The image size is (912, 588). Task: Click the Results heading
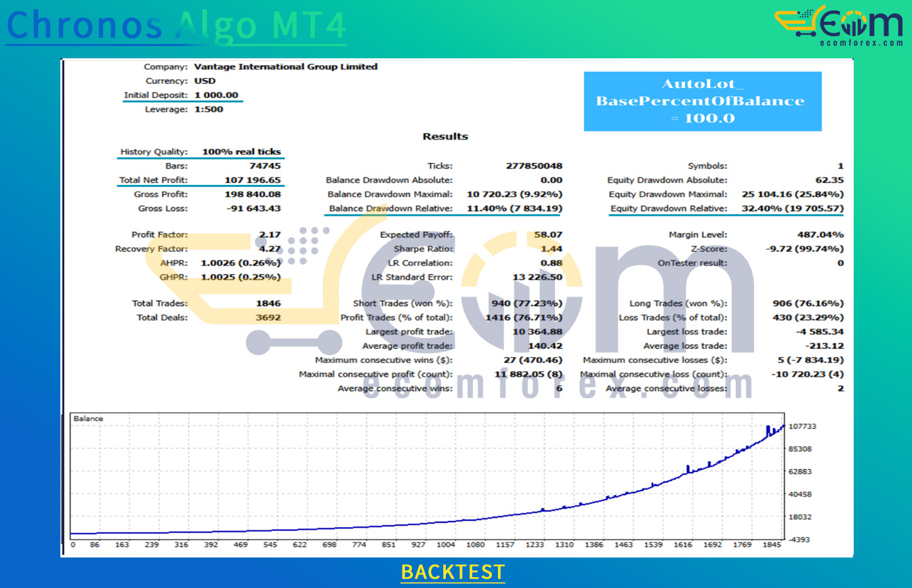(x=445, y=137)
